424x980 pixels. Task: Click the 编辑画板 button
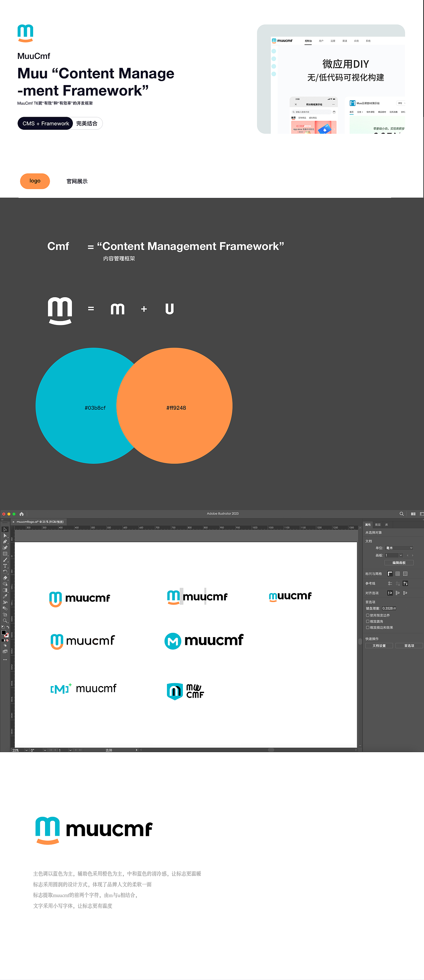pyautogui.click(x=399, y=563)
